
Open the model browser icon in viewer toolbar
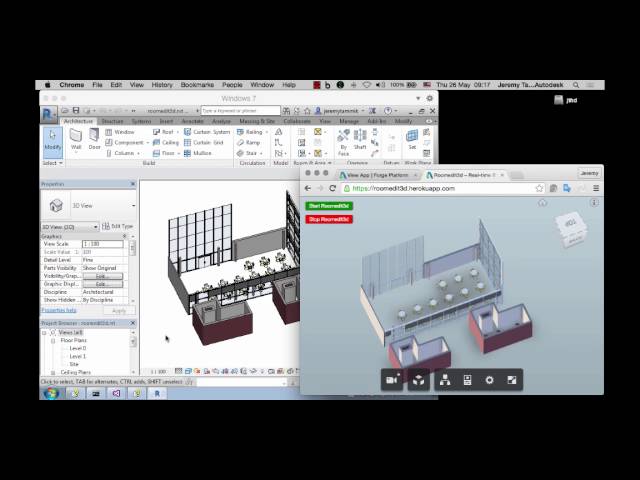pos(445,380)
